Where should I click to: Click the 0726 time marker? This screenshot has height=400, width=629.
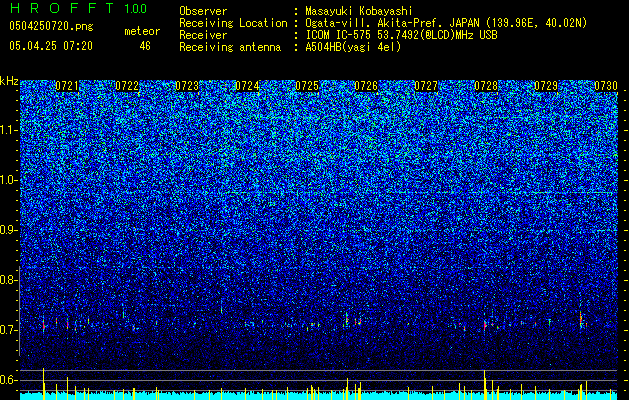(366, 86)
